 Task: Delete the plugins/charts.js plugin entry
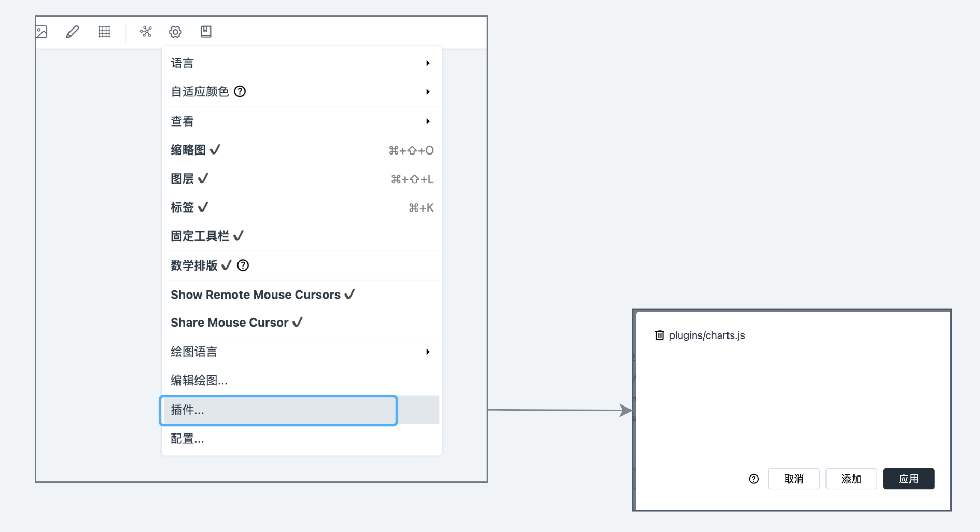coord(660,335)
